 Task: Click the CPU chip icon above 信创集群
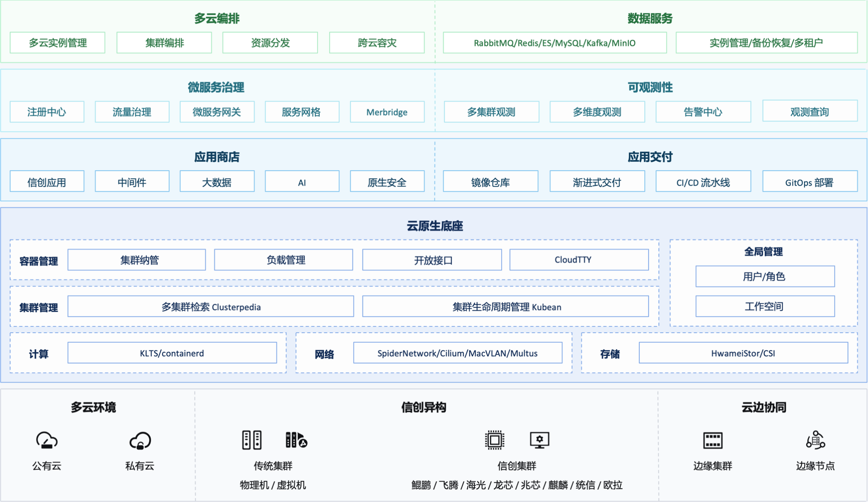pyautogui.click(x=494, y=440)
